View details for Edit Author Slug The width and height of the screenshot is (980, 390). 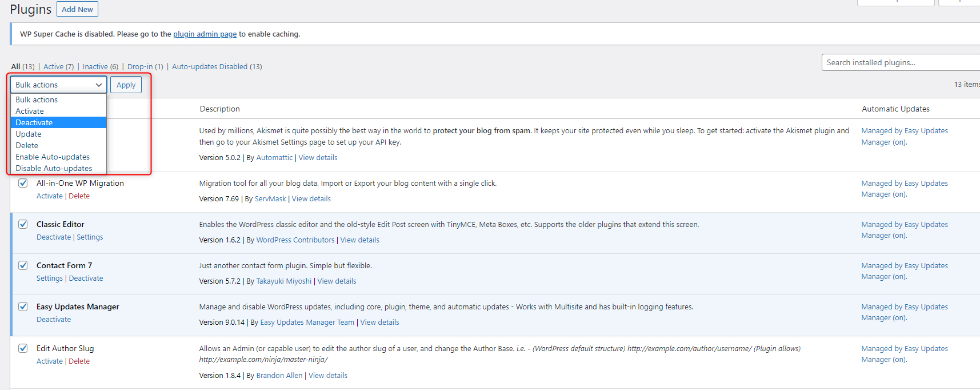point(328,375)
